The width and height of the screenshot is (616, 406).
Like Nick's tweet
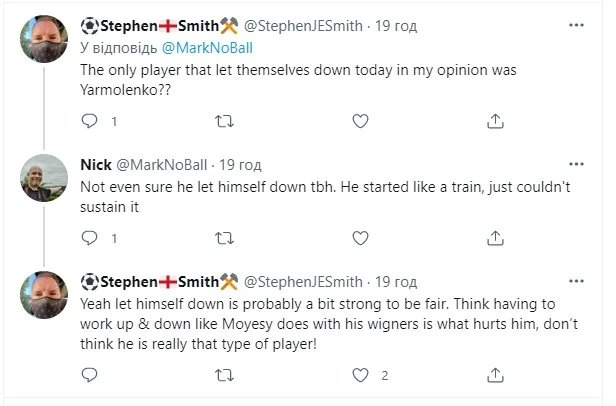[360, 238]
